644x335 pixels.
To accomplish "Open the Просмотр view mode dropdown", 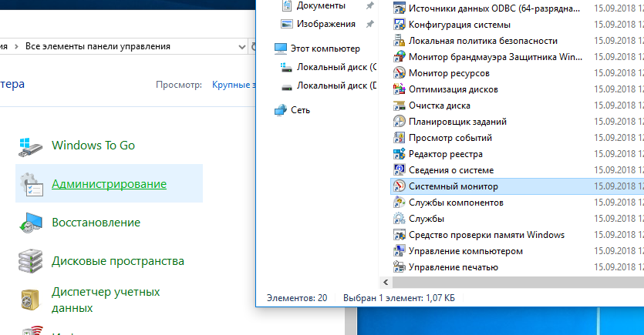I will coord(234,85).
